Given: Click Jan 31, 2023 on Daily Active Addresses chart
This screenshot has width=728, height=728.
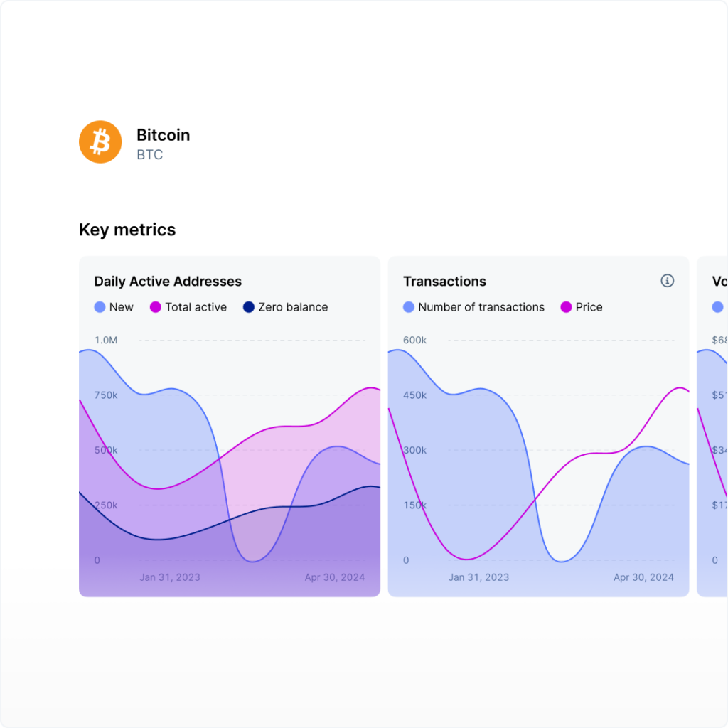Looking at the screenshot, I should (170, 577).
